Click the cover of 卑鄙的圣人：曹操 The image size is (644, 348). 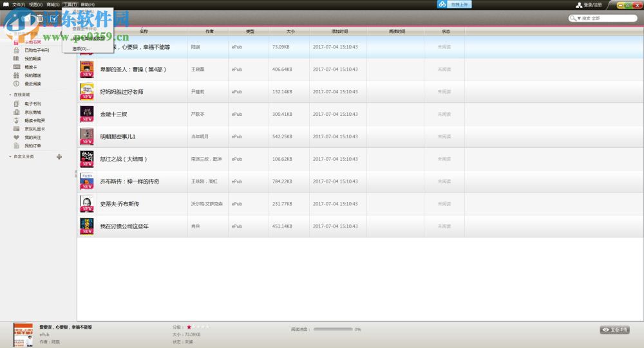tap(87, 69)
